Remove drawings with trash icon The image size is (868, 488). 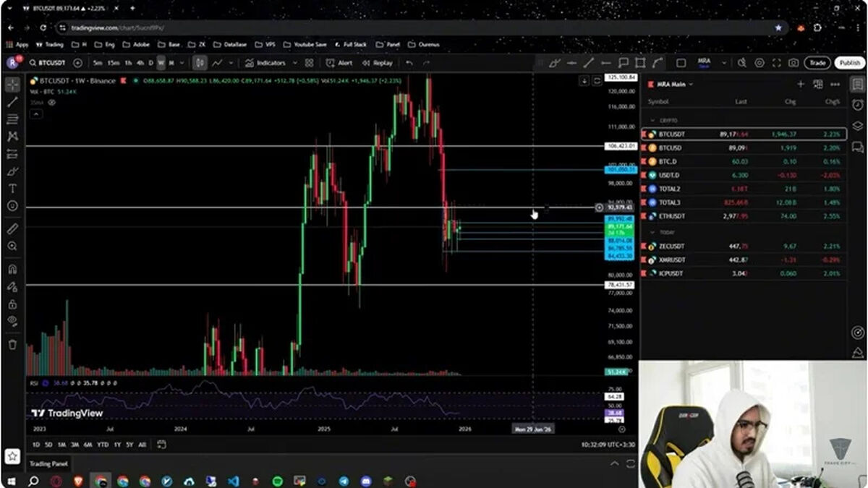tap(12, 344)
